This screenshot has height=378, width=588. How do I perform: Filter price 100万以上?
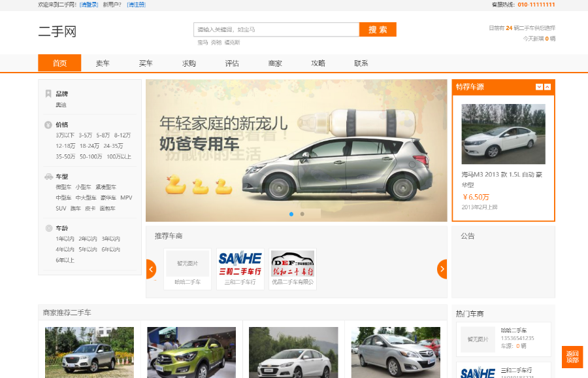click(x=119, y=156)
